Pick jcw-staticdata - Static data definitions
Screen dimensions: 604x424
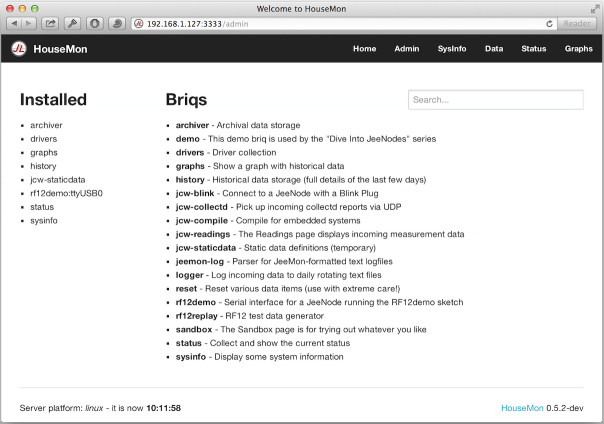[x=276, y=248]
